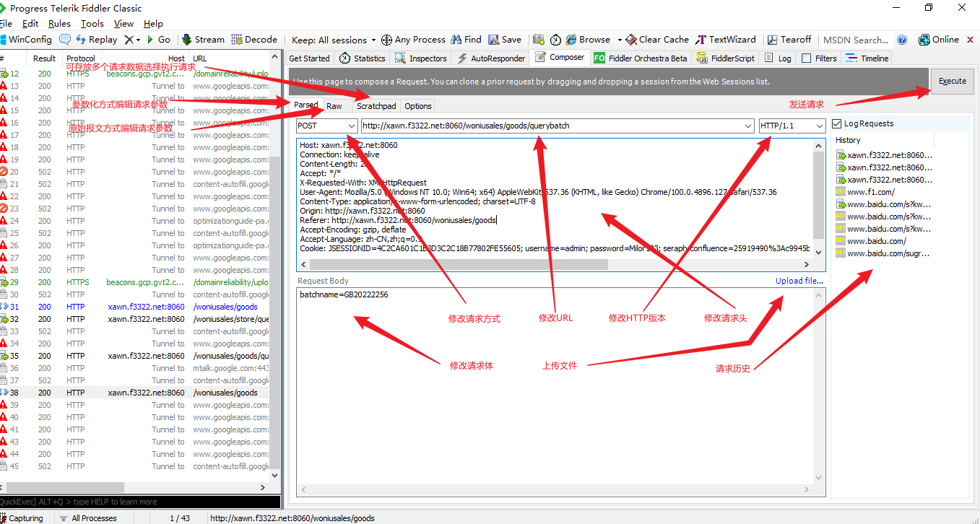Click the Find binoculars icon
Image resolution: width=980 pixels, height=524 pixels.
[x=456, y=40]
